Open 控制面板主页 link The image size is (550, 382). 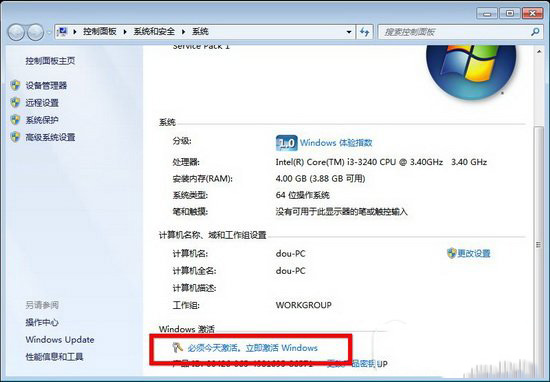pyautogui.click(x=50, y=61)
